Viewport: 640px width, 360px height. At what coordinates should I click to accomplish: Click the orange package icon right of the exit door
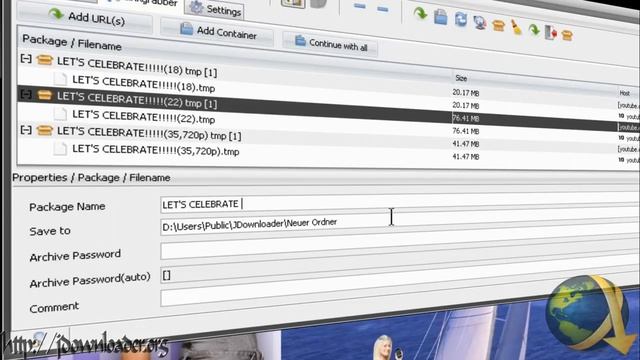(x=567, y=35)
